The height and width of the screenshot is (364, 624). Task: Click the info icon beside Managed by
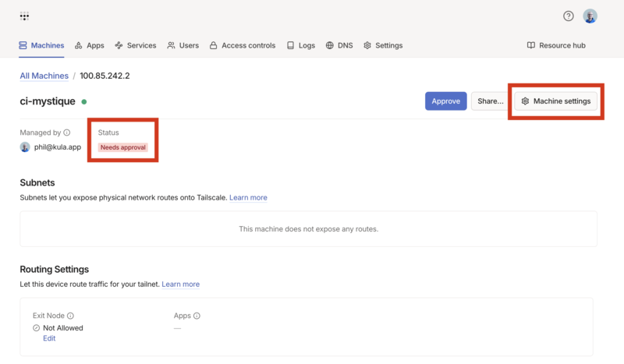(x=67, y=133)
